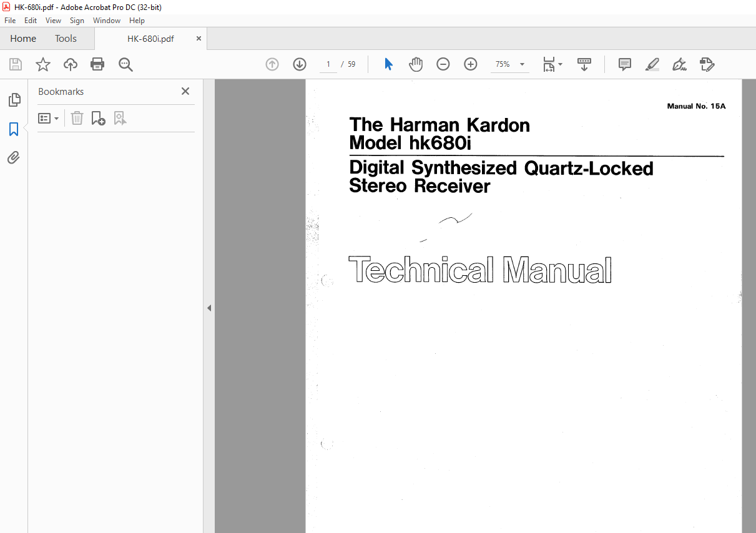Click the page number input field
The image size is (756, 533).
(328, 64)
